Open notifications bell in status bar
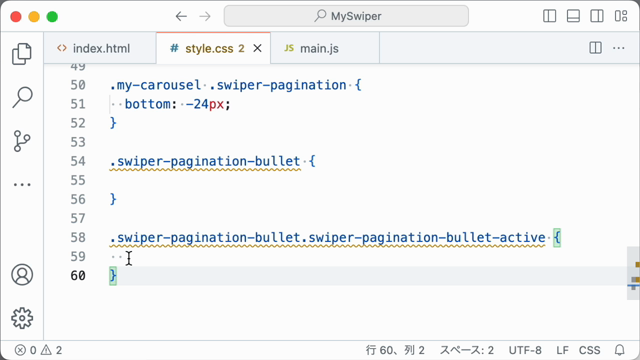 point(620,350)
